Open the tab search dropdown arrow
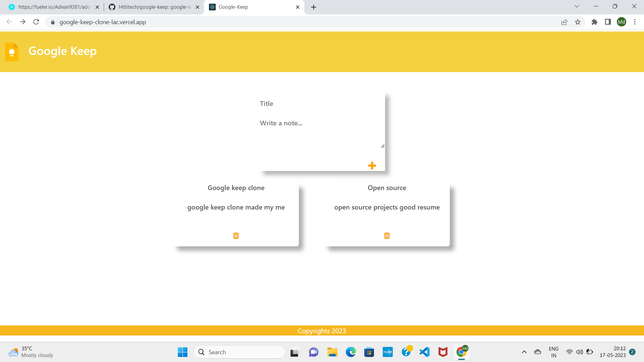644x362 pixels. (577, 6)
